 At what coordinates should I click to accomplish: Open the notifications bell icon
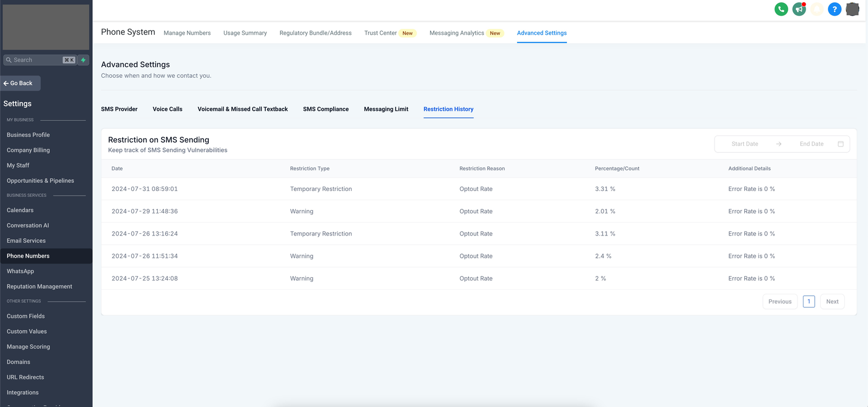(817, 9)
